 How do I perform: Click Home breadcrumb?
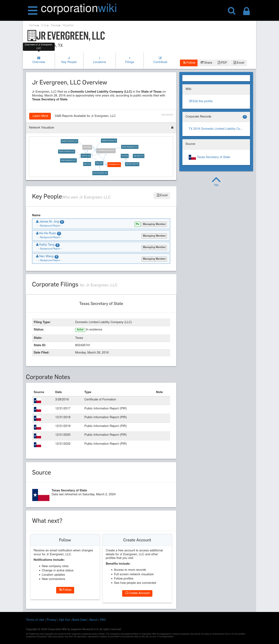coord(33,25)
